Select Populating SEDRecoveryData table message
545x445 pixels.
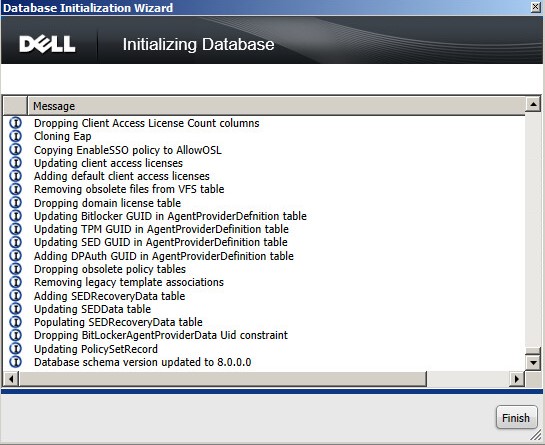[x=118, y=322]
